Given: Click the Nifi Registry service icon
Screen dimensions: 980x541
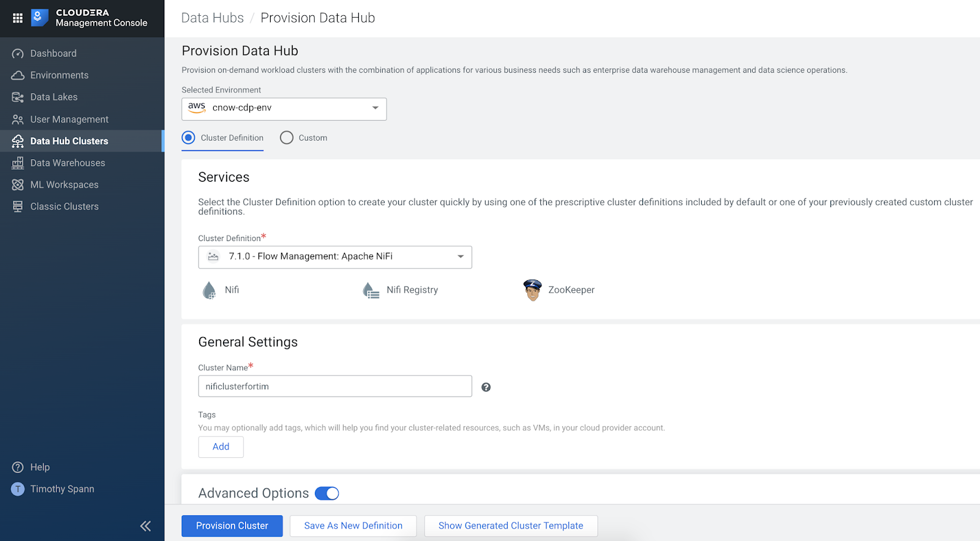Looking at the screenshot, I should tap(371, 290).
